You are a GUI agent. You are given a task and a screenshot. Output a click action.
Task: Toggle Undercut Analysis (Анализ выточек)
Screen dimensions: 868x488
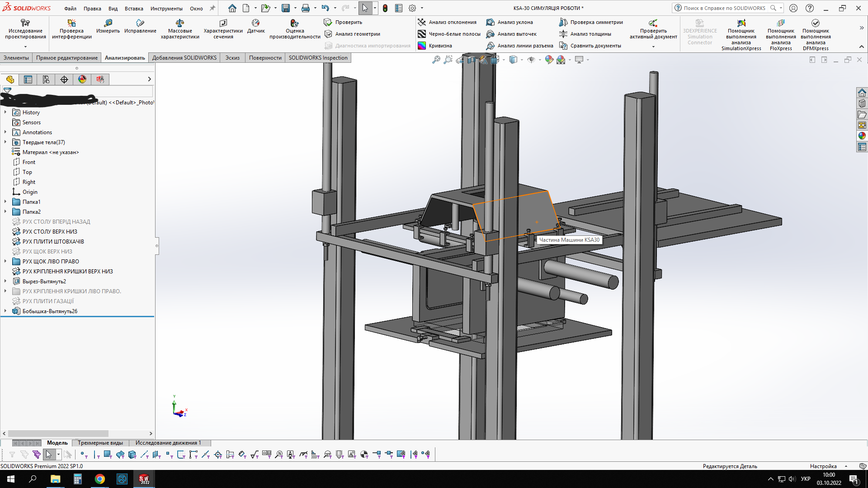pos(511,34)
